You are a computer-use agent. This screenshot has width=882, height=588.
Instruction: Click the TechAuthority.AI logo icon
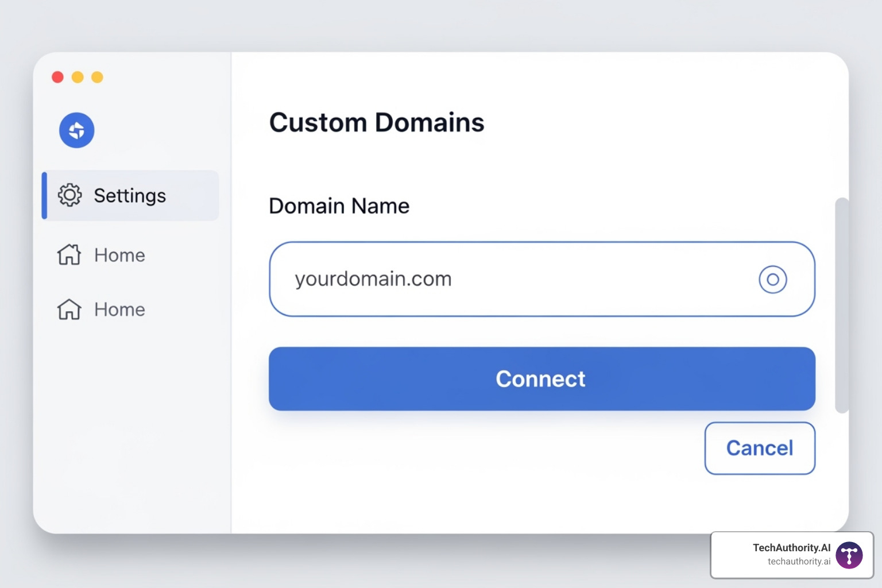[849, 555]
